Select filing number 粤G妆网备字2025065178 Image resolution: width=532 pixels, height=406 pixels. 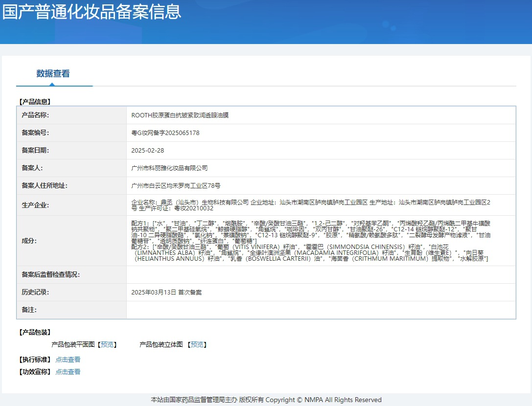tap(165, 133)
